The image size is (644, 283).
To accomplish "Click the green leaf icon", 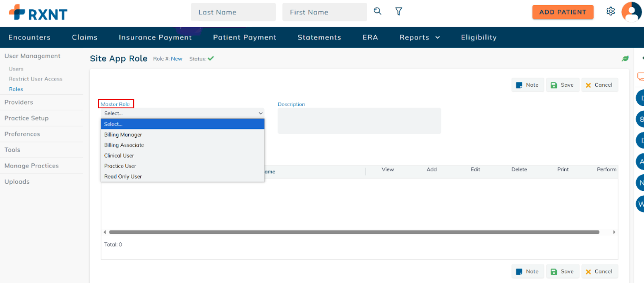I will [x=625, y=59].
